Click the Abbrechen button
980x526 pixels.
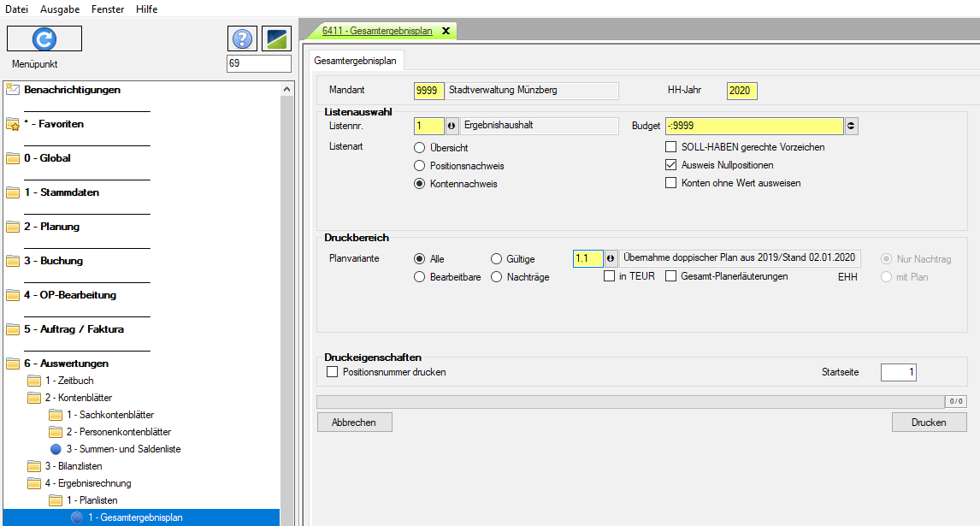pyautogui.click(x=355, y=423)
